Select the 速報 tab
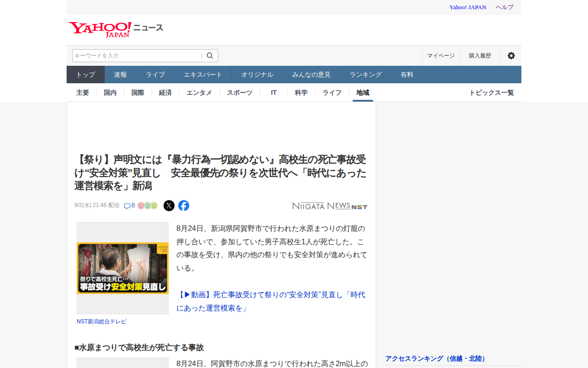The height and width of the screenshot is (368, 588). 120,75
